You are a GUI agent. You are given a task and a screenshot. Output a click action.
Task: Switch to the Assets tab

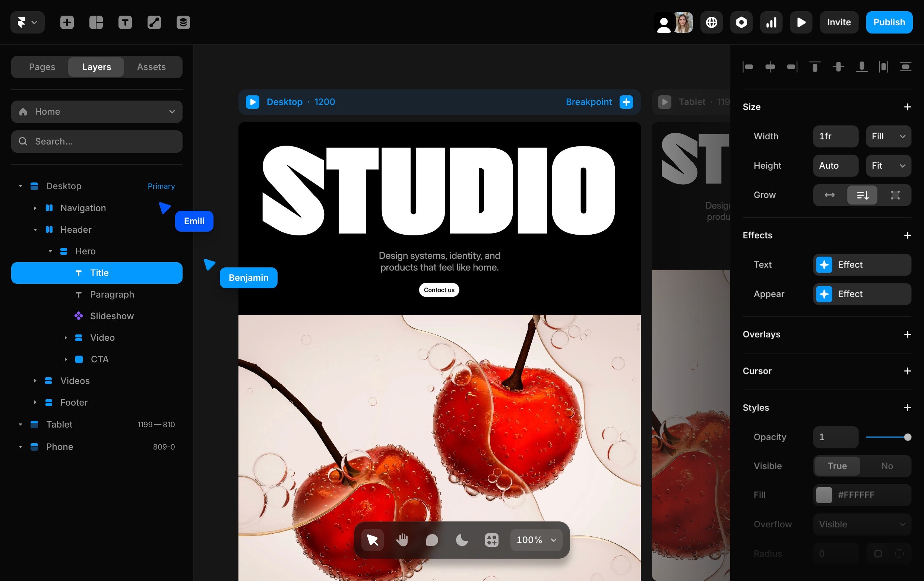coord(151,67)
